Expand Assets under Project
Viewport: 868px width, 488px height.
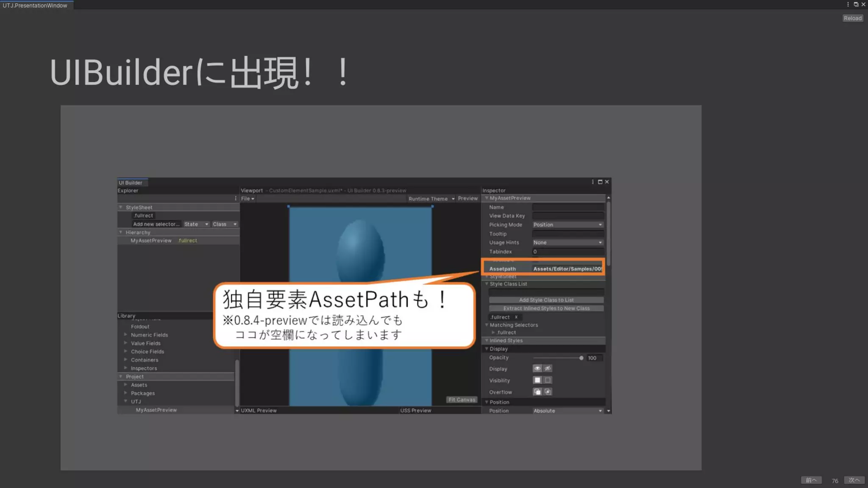tap(125, 385)
